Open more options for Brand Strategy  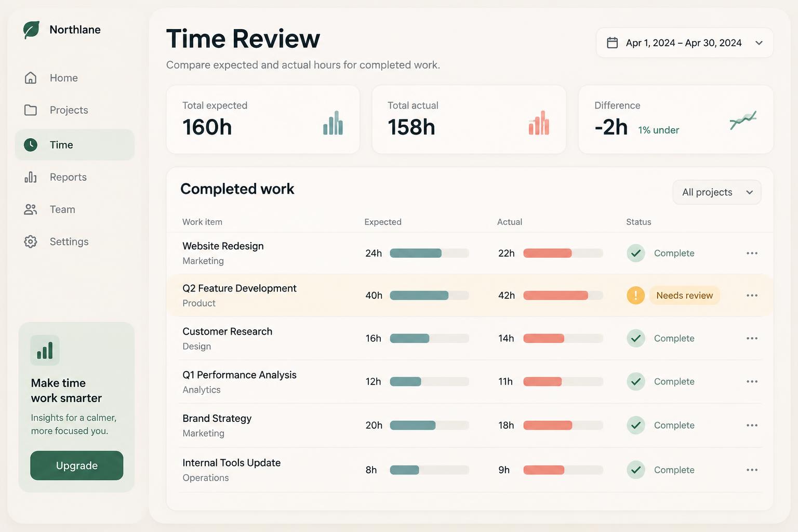[752, 425]
